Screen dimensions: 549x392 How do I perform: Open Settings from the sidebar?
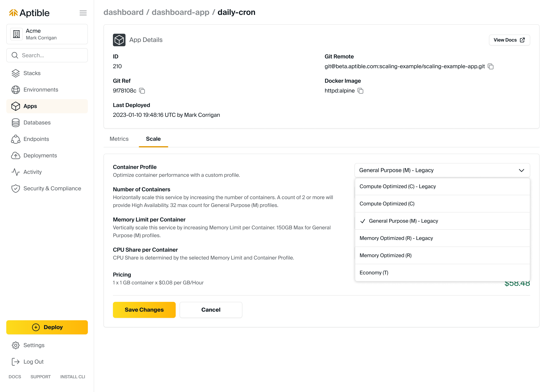[34, 345]
